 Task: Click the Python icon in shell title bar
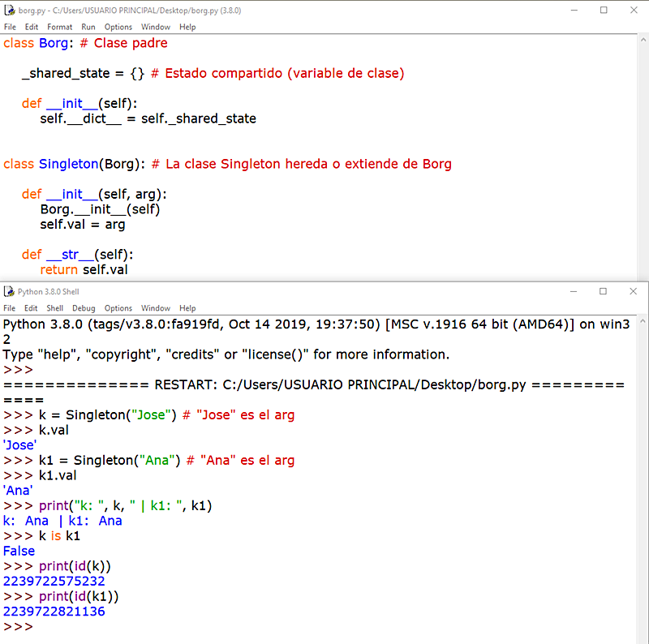click(11, 291)
